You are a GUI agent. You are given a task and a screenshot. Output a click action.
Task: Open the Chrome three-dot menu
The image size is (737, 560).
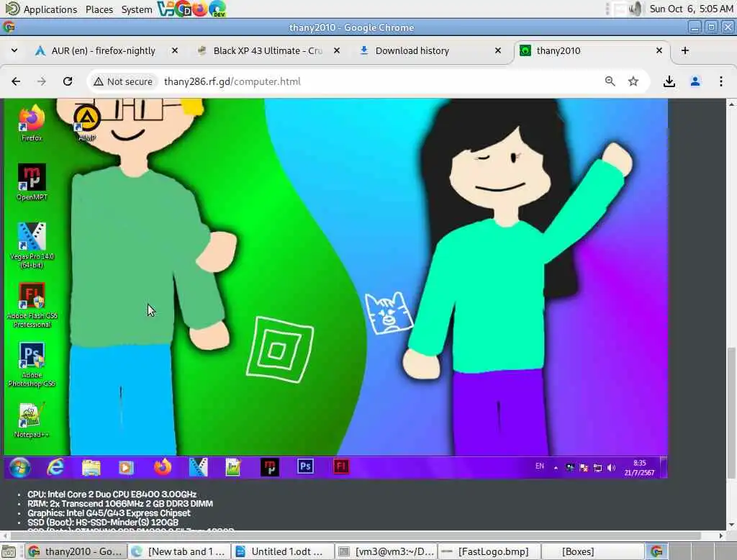720,81
